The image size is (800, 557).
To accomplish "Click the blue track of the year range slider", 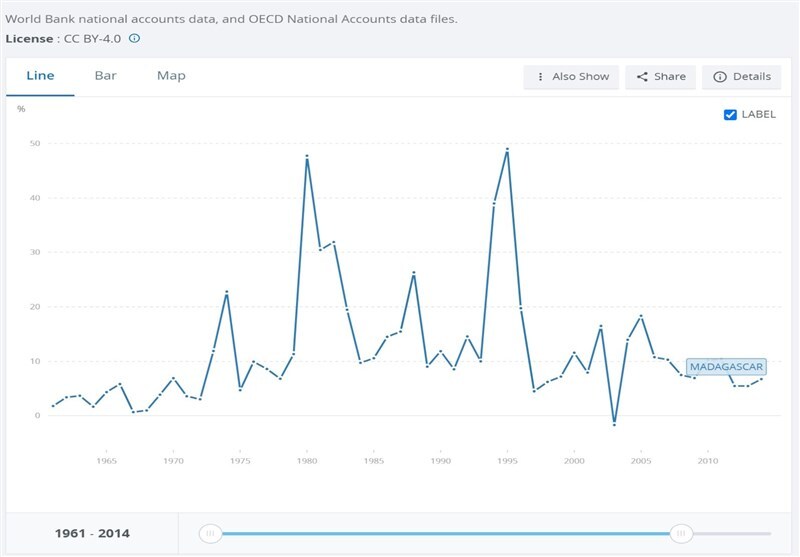I will [445, 534].
